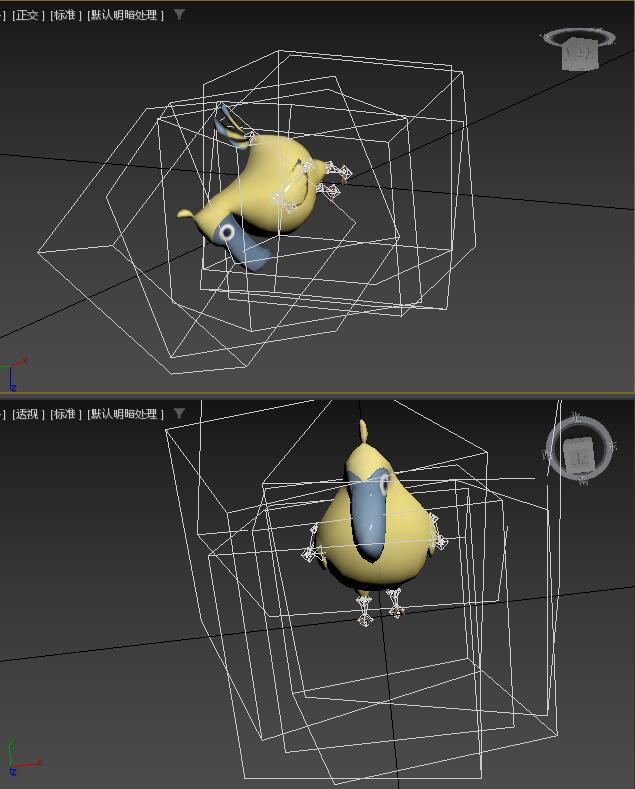Viewport: 635px width, 789px height.
Task: Select the blue beak in bottom viewport
Action: 370,516
